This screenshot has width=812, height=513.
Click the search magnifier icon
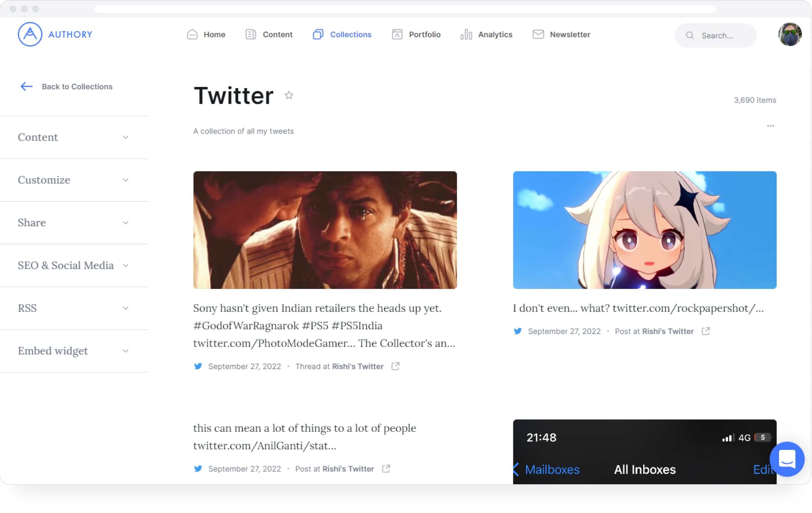coord(690,36)
